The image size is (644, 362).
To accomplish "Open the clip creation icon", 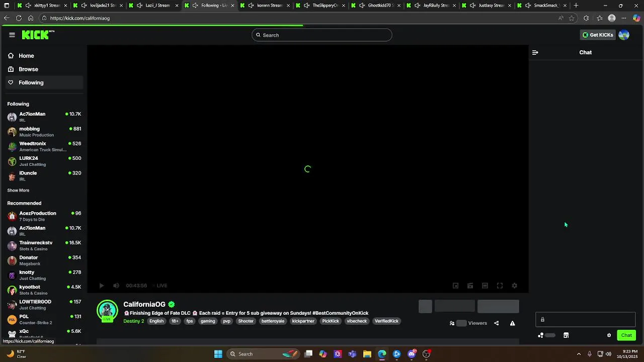I will tap(470, 286).
